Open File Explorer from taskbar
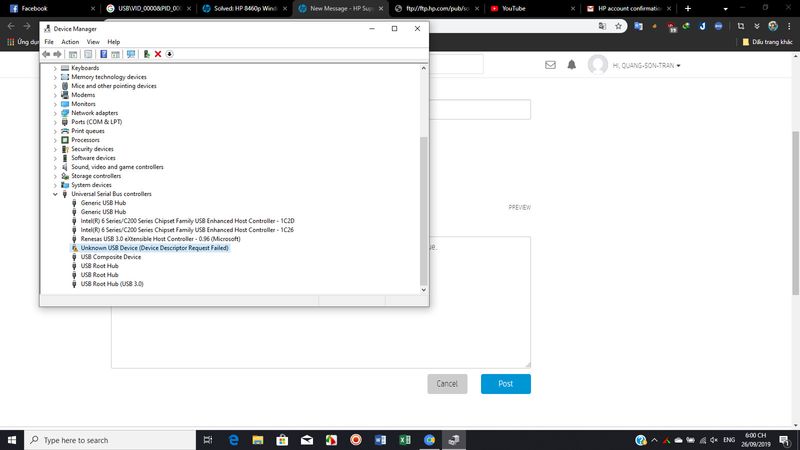This screenshot has height=450, width=800. (258, 440)
